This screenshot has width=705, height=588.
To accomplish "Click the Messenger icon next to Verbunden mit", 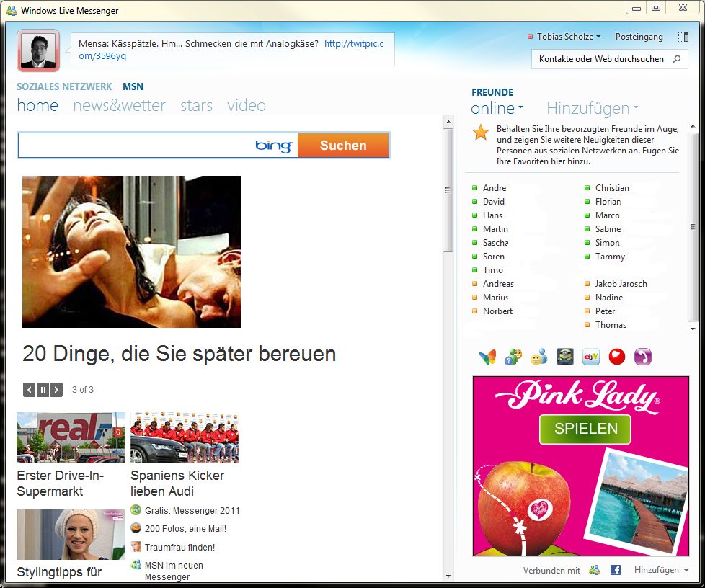I will pos(595,570).
